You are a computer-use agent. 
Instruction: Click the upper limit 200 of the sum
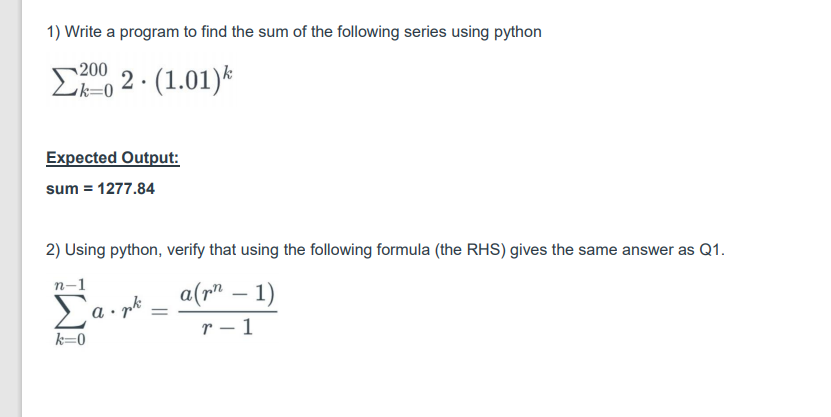[x=93, y=69]
